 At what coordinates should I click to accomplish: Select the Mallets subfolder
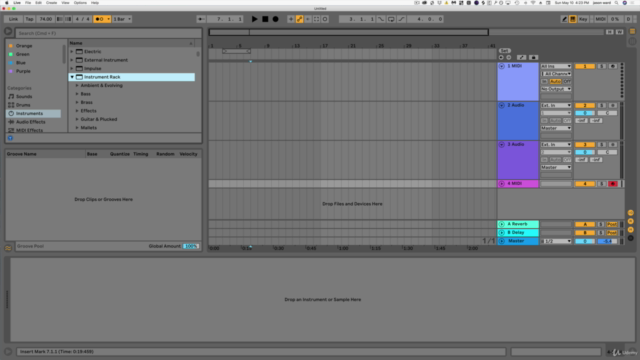tap(89, 128)
